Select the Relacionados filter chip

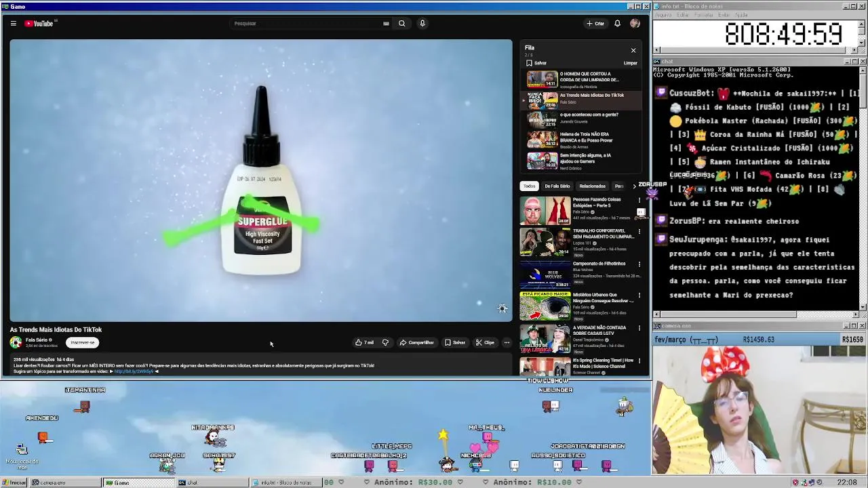592,186
